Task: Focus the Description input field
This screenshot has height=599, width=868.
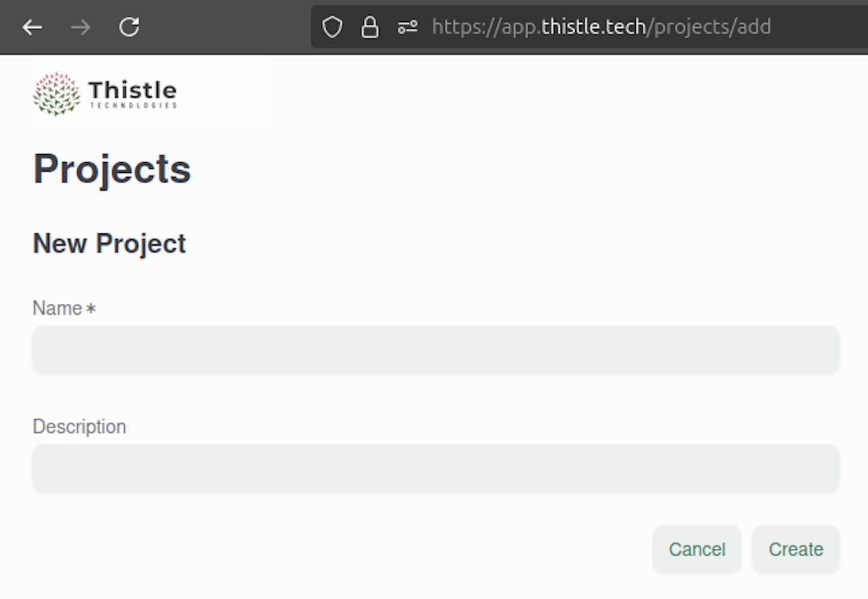Action: click(435, 468)
